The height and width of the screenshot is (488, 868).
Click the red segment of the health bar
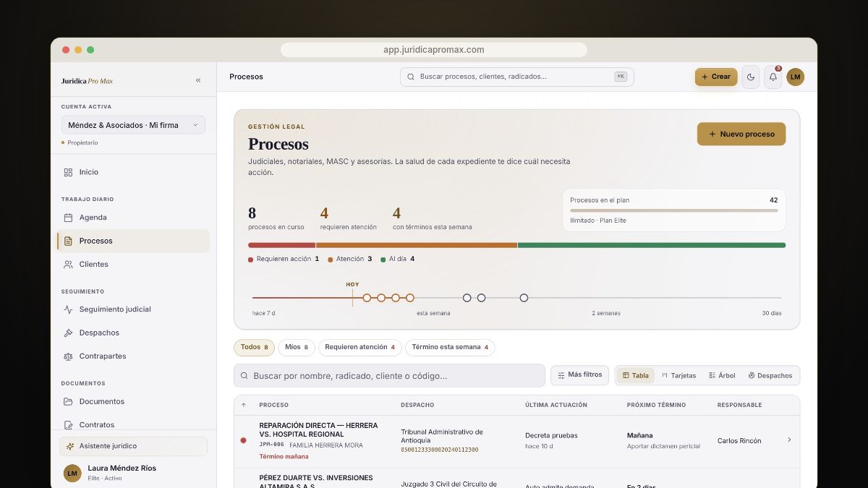point(281,245)
